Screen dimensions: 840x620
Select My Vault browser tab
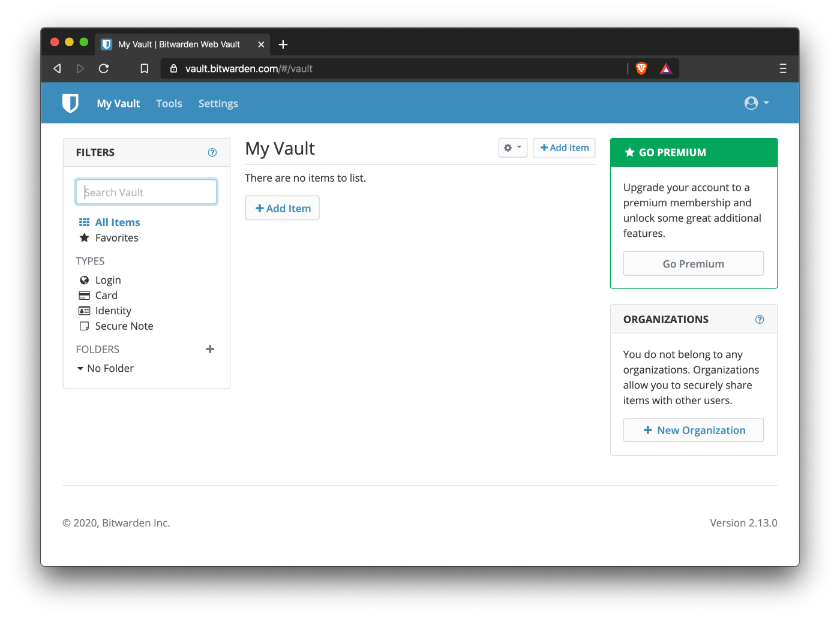tap(183, 44)
